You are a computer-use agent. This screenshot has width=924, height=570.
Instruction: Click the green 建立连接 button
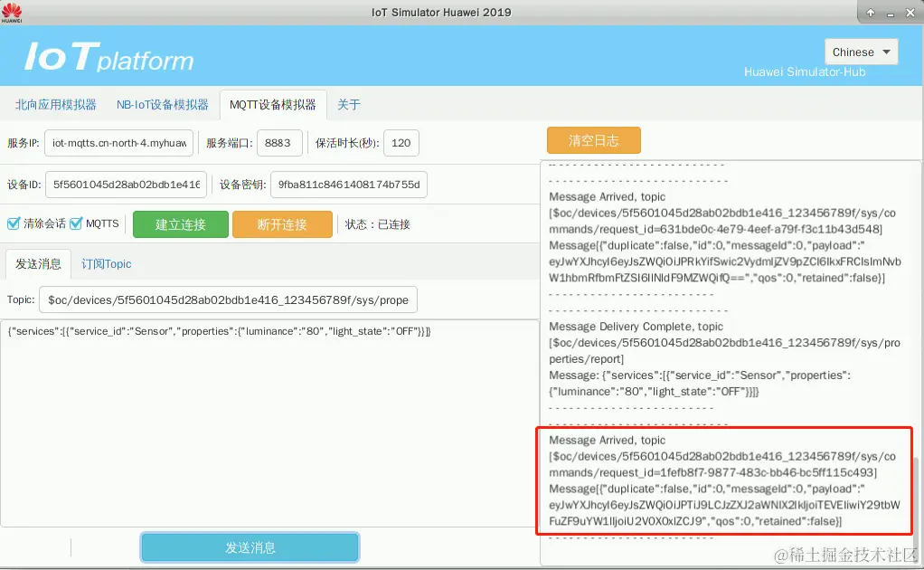point(180,224)
